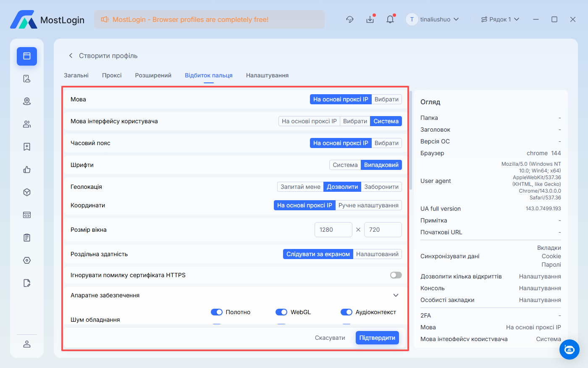Screen dimensions: 588x368
Task: Click the Скасувати button
Action: [330, 338]
